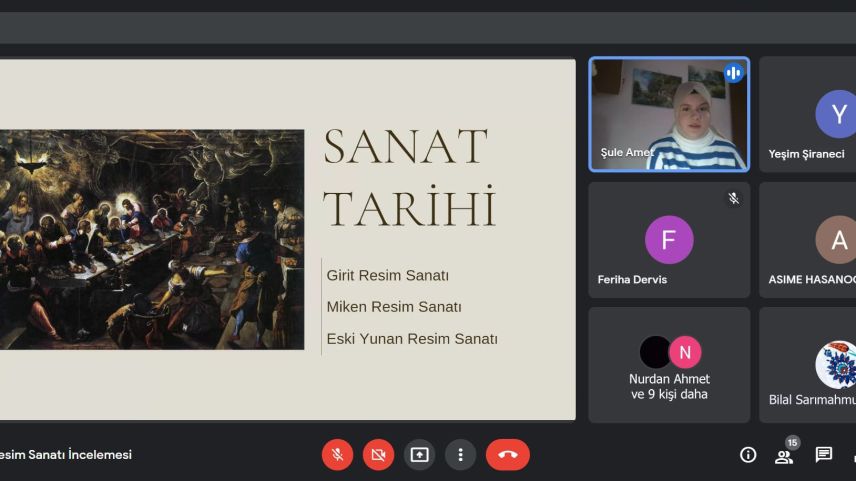Click 'Girit Resim Sanatı' on the slide

pos(387,275)
